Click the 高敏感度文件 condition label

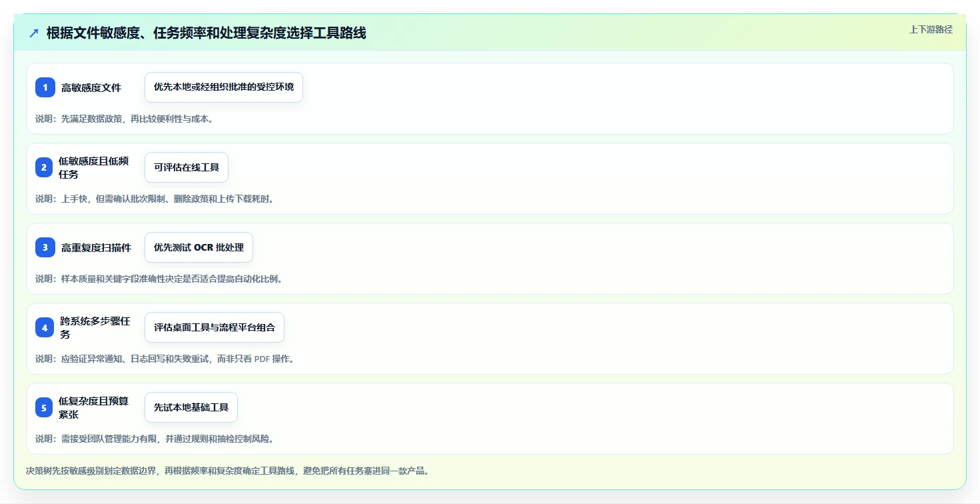(x=91, y=87)
